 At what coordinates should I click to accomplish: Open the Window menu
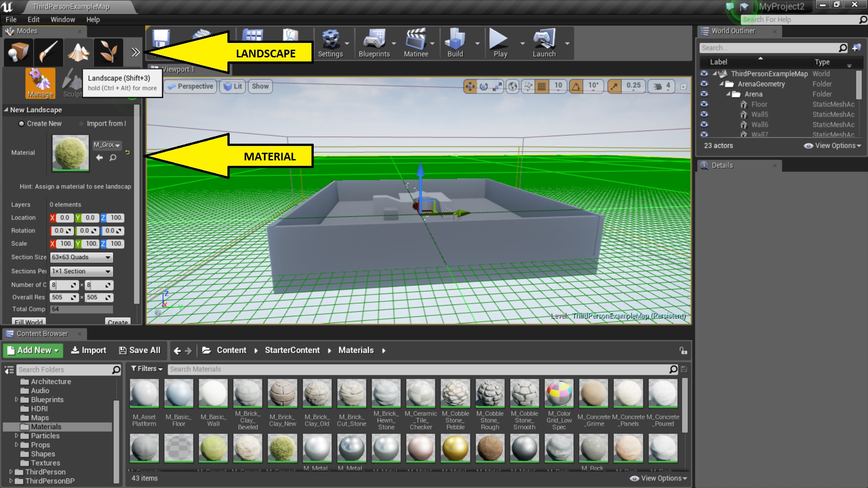tap(63, 19)
